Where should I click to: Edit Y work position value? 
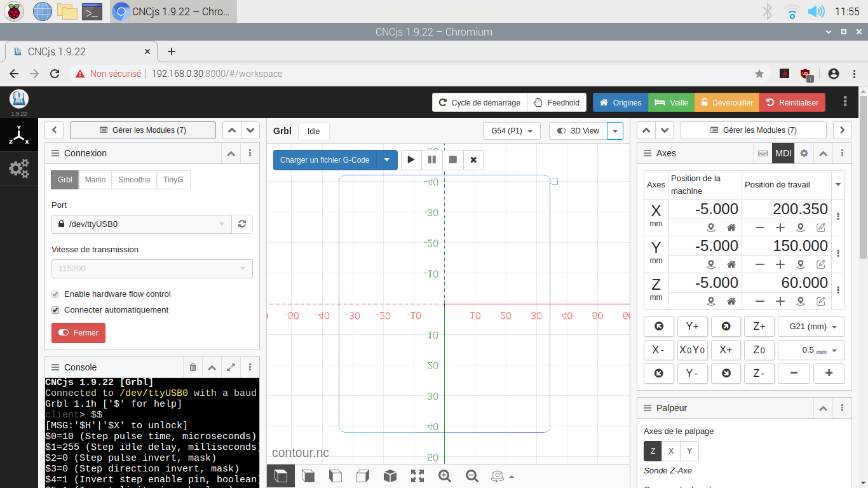[821, 264]
